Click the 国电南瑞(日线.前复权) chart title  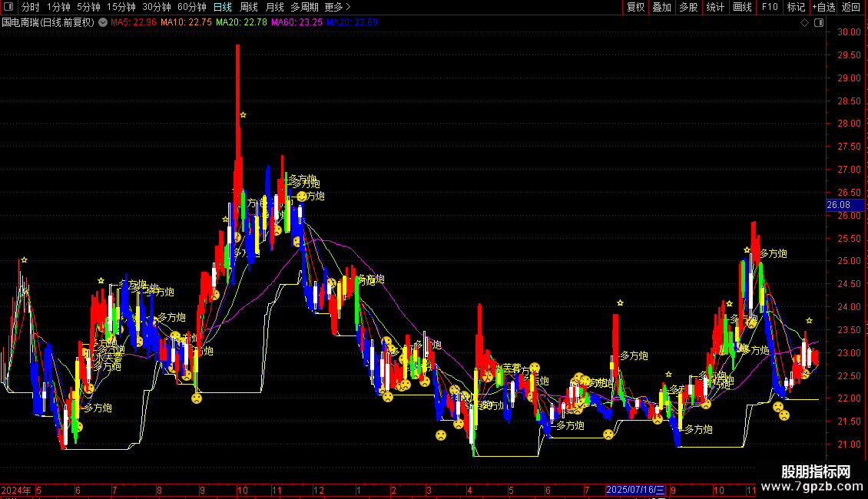pos(48,22)
